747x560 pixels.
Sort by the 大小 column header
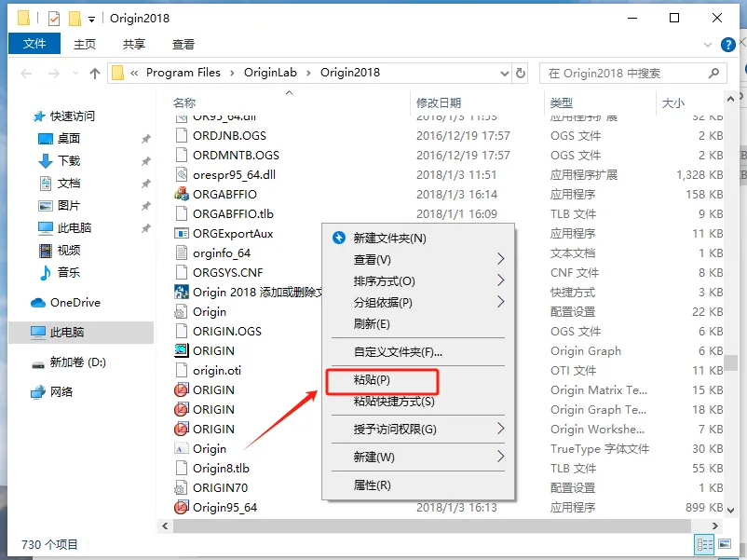(x=673, y=102)
